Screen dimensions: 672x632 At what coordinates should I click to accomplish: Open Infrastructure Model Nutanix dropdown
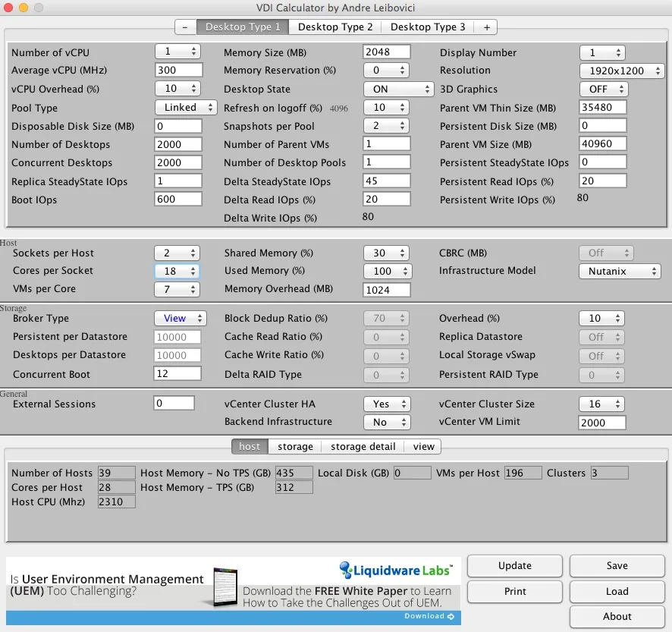pos(620,271)
